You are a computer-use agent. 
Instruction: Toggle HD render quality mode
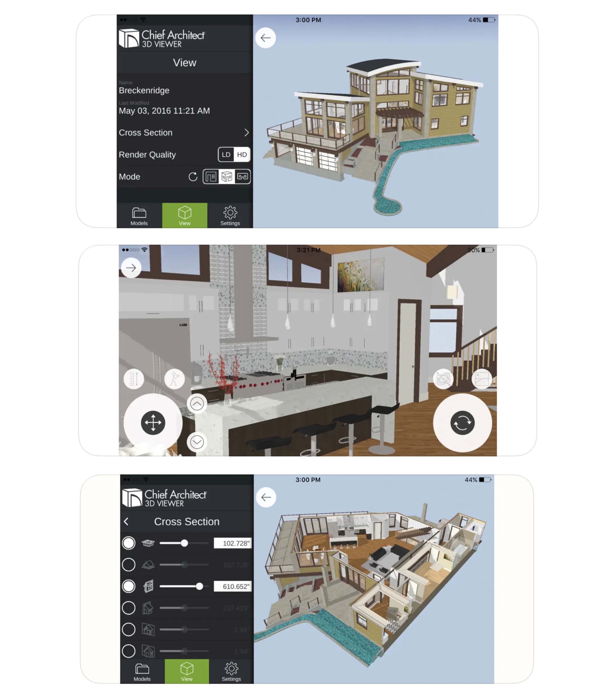pyautogui.click(x=243, y=155)
